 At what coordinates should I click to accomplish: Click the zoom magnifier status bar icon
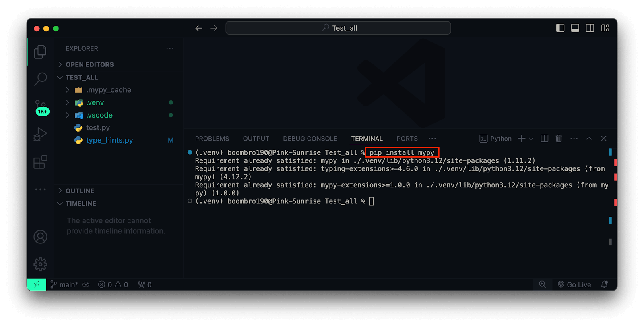543,284
